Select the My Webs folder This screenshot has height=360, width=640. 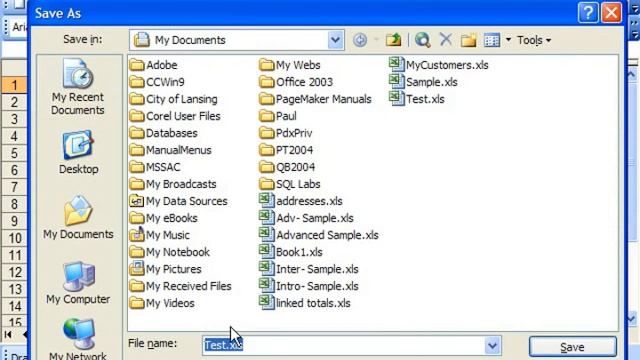290,65
